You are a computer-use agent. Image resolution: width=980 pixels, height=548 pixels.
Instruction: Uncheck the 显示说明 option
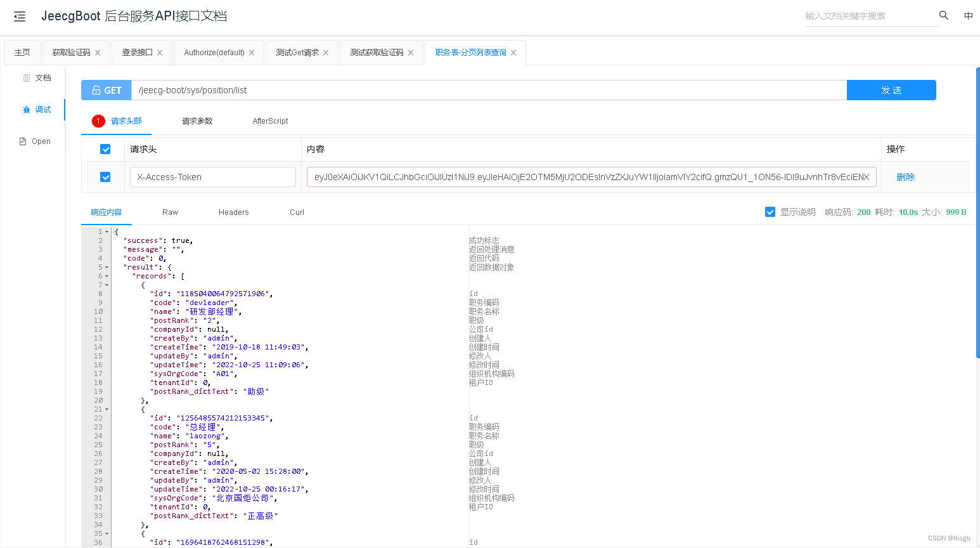point(770,212)
